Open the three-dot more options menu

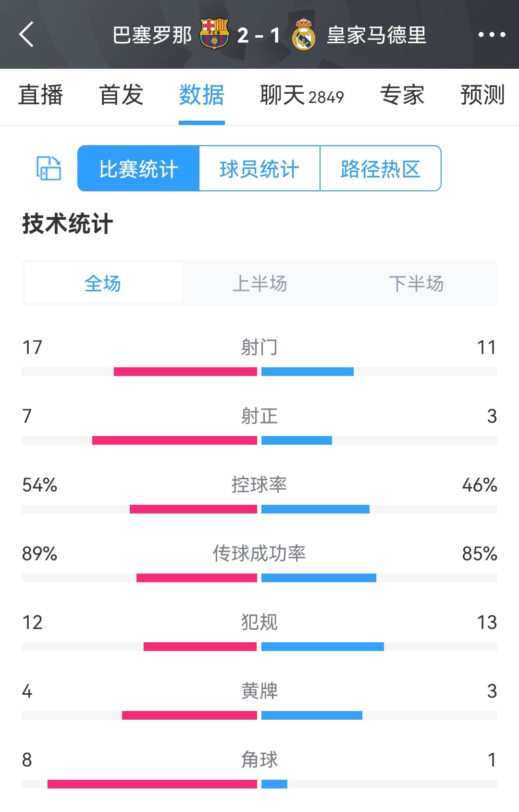(491, 35)
